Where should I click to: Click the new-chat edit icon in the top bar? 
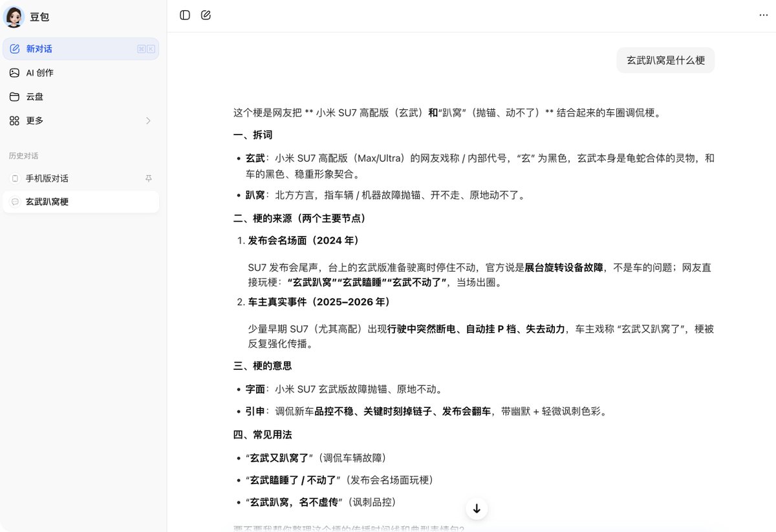click(206, 15)
